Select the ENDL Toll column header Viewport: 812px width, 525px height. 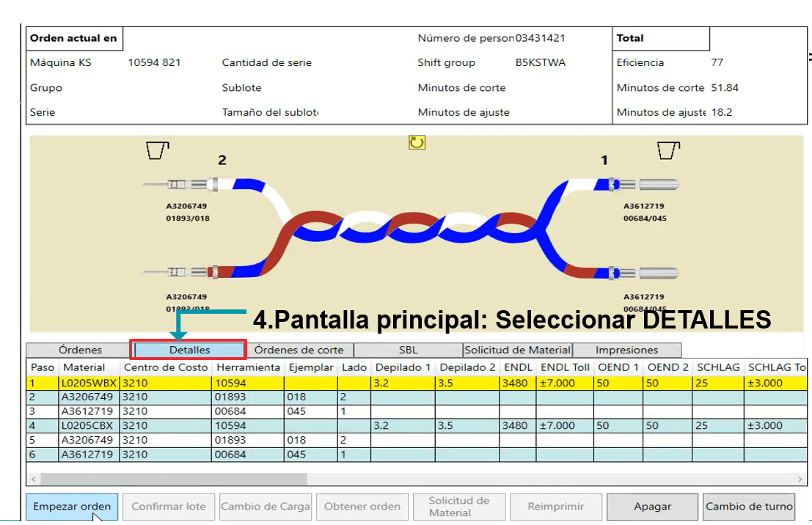click(565, 367)
